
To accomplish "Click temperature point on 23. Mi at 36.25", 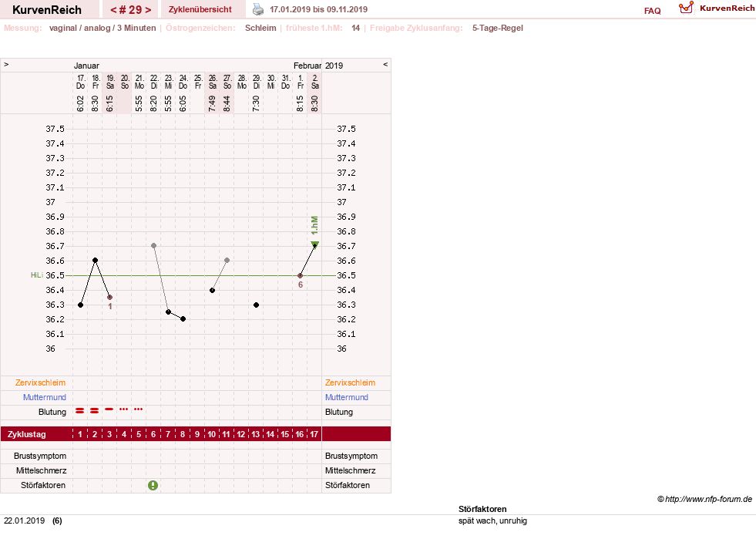I will pos(168,312).
